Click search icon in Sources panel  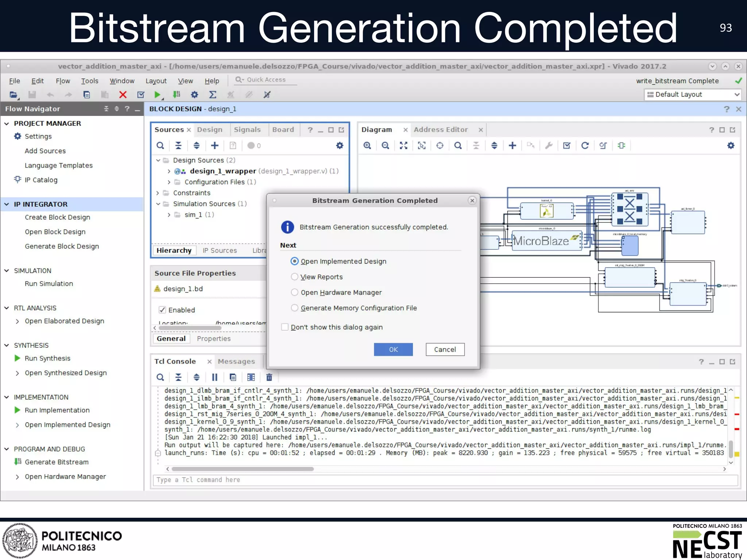tap(160, 145)
